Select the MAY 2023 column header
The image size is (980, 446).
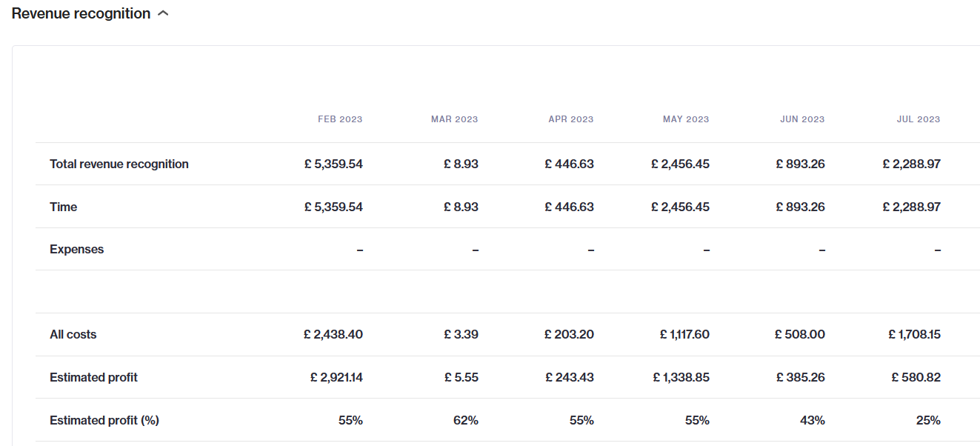686,119
